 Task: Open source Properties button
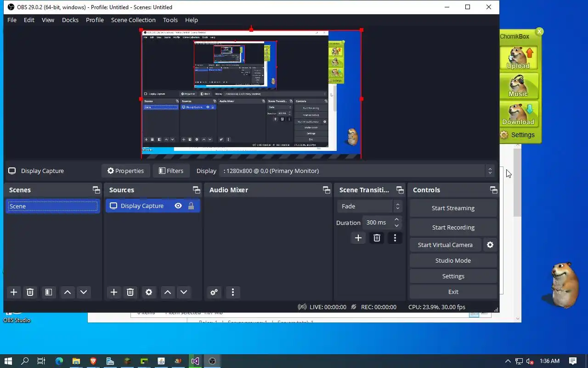click(x=125, y=171)
